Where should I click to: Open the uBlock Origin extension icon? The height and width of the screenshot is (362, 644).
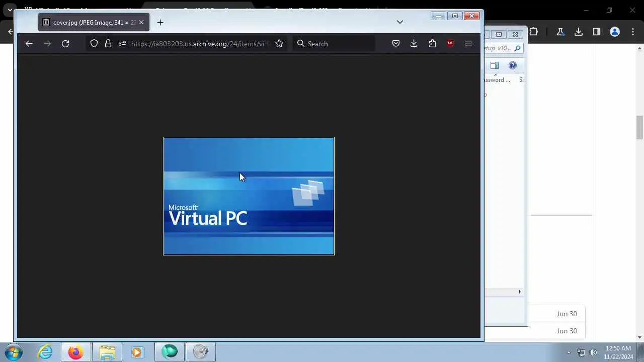tap(450, 44)
